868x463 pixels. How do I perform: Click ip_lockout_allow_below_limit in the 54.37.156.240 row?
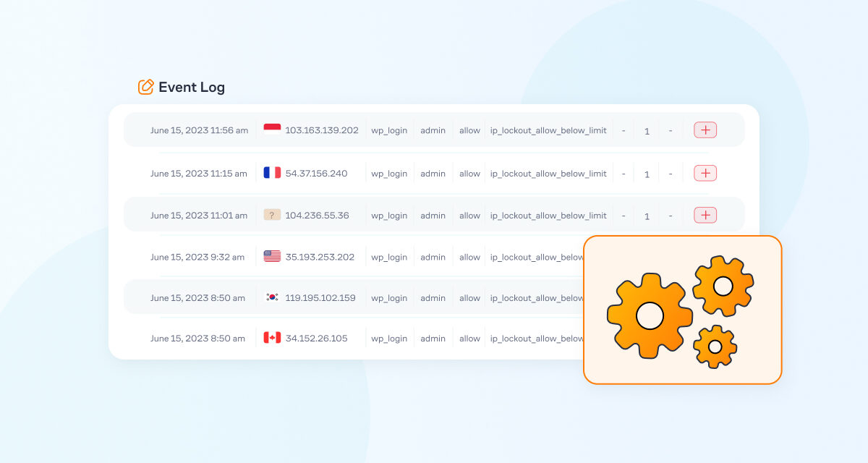(548, 174)
